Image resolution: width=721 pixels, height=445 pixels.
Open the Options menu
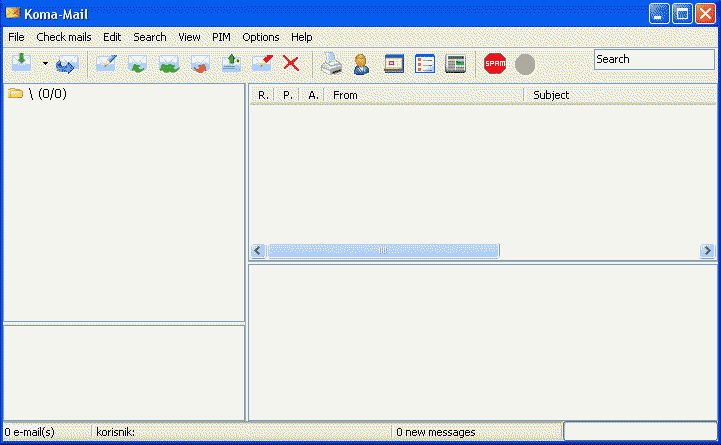coord(261,37)
